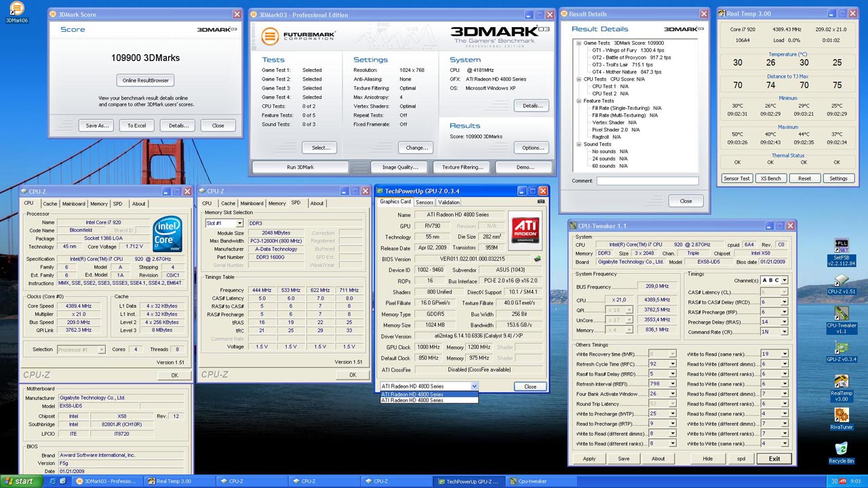Click Apply in CPU-Tweaker

pos(589,459)
